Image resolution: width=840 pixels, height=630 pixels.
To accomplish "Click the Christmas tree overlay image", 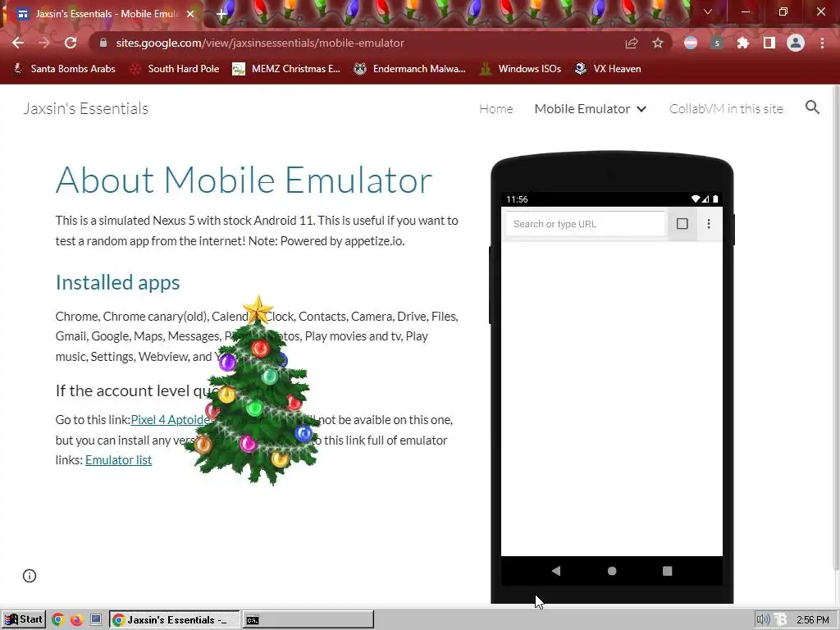I will pyautogui.click(x=253, y=390).
